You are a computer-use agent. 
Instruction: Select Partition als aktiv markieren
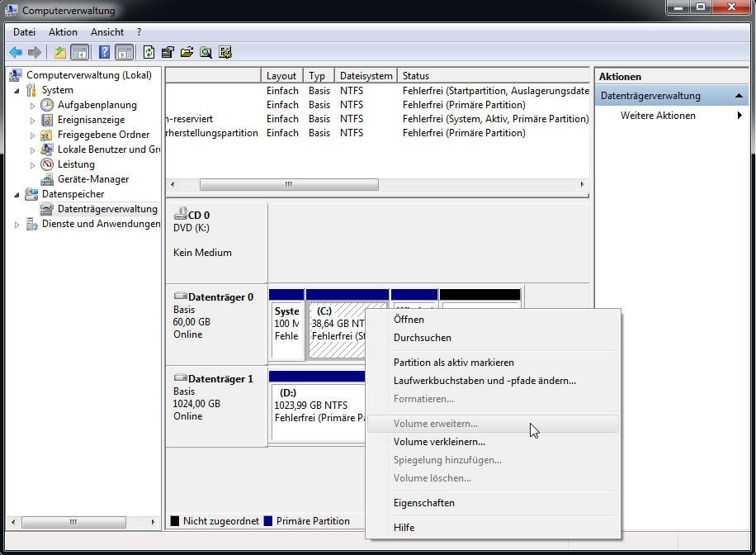pyautogui.click(x=493, y=363)
